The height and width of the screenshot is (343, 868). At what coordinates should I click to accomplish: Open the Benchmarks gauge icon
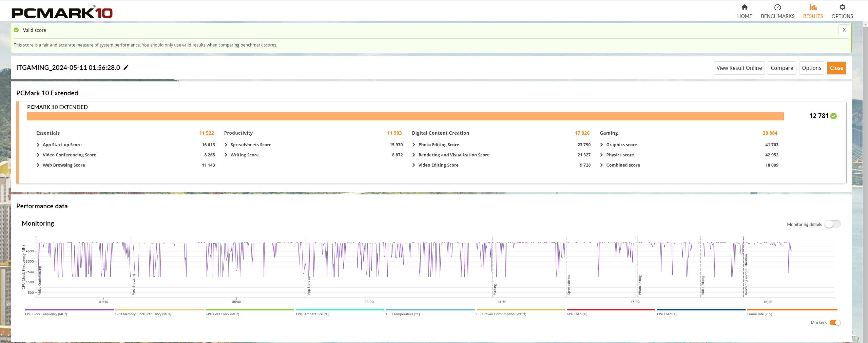coord(777,7)
